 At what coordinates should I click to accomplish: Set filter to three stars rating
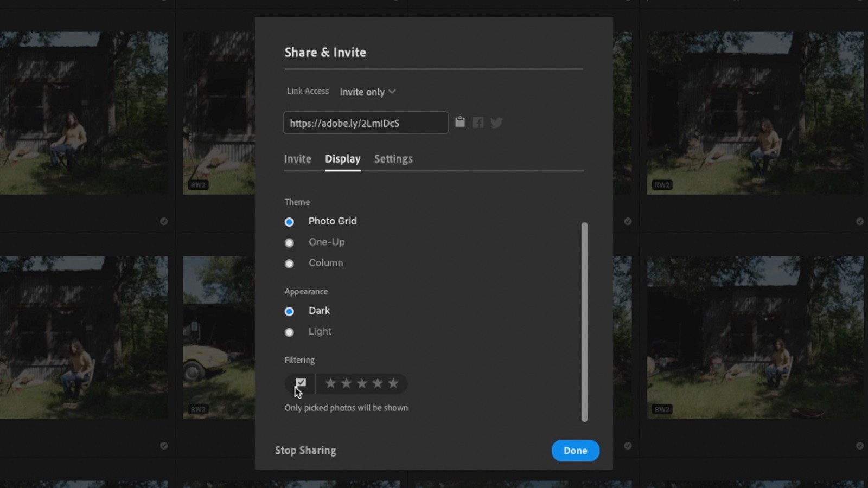[x=362, y=383]
